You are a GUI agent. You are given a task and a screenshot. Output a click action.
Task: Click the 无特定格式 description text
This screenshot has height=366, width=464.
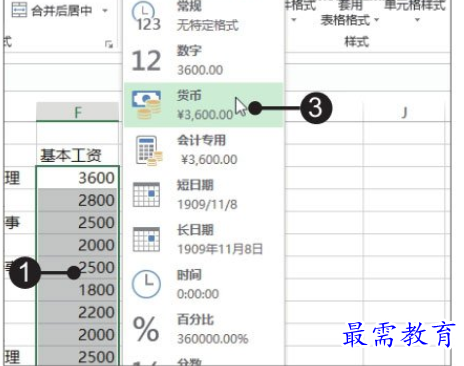[208, 25]
